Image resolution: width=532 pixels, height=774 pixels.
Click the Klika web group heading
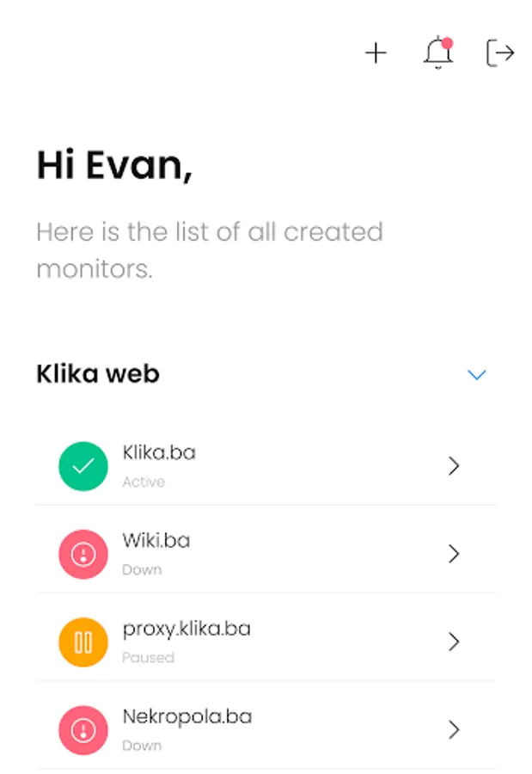click(x=98, y=374)
